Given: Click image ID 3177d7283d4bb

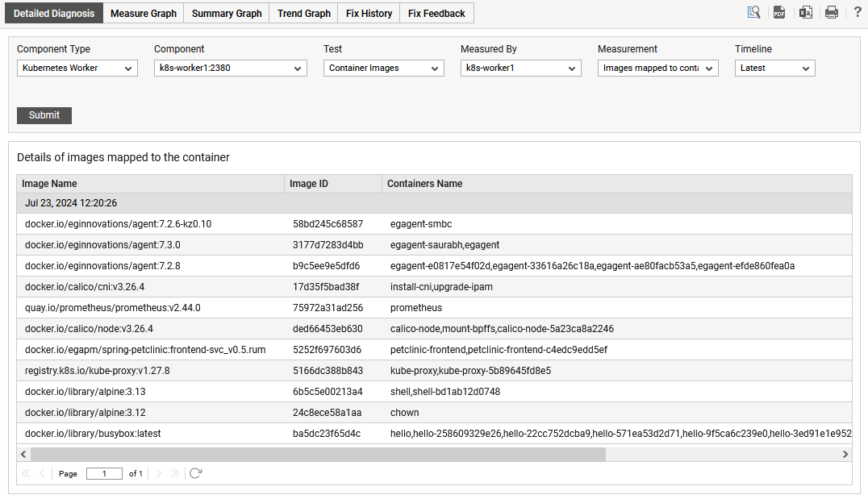Looking at the screenshot, I should click(x=328, y=245).
